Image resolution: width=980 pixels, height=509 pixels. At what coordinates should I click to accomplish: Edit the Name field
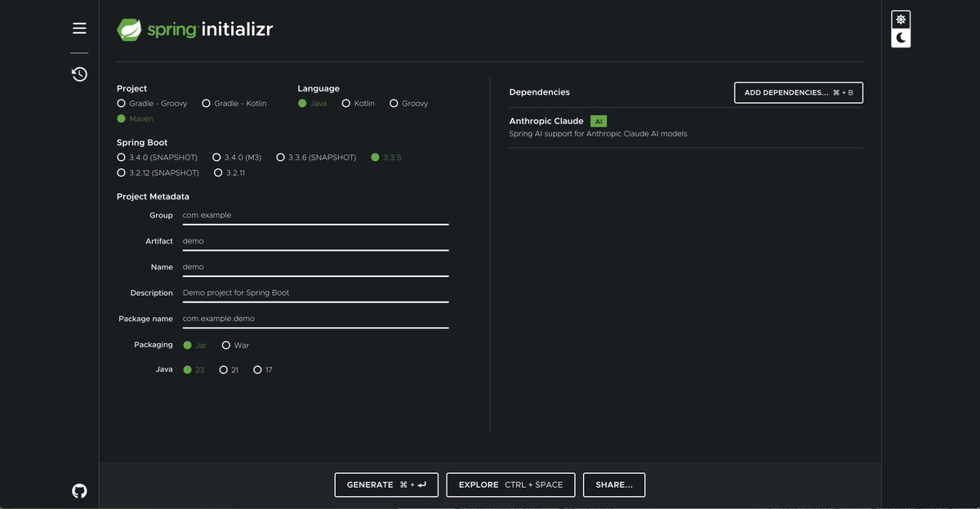click(x=315, y=267)
